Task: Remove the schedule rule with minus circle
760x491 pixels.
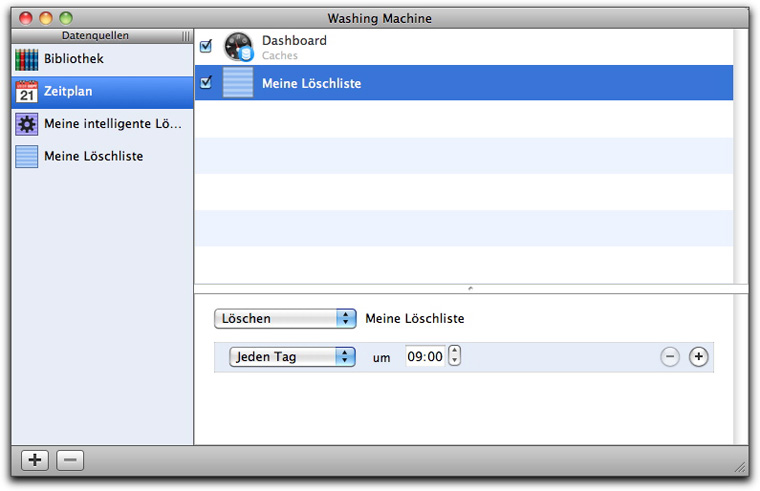Action: point(670,357)
